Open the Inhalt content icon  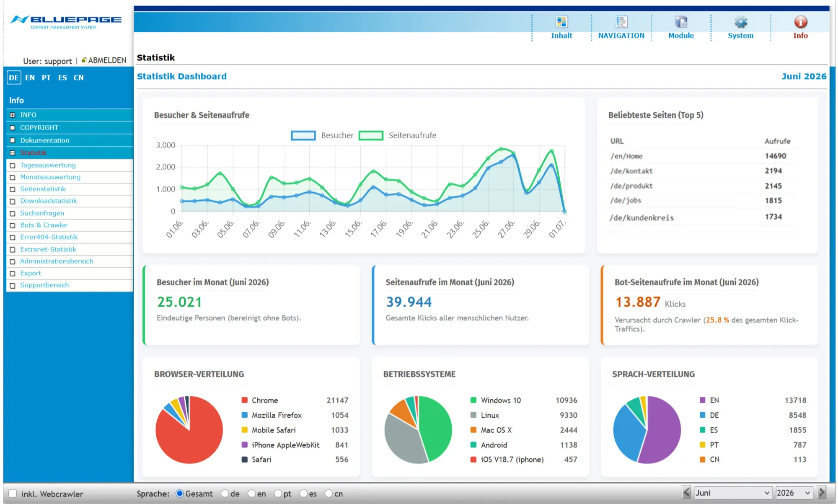tap(561, 22)
